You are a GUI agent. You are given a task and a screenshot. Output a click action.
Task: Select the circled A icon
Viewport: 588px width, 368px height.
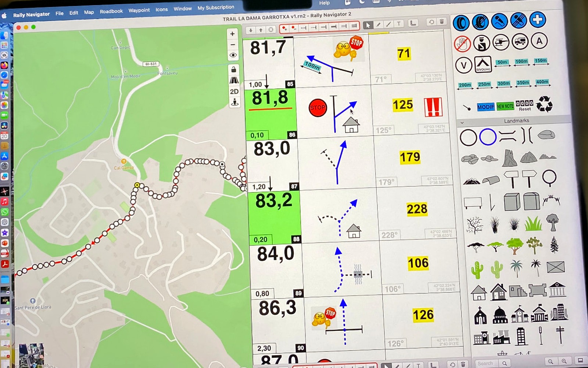click(x=539, y=40)
